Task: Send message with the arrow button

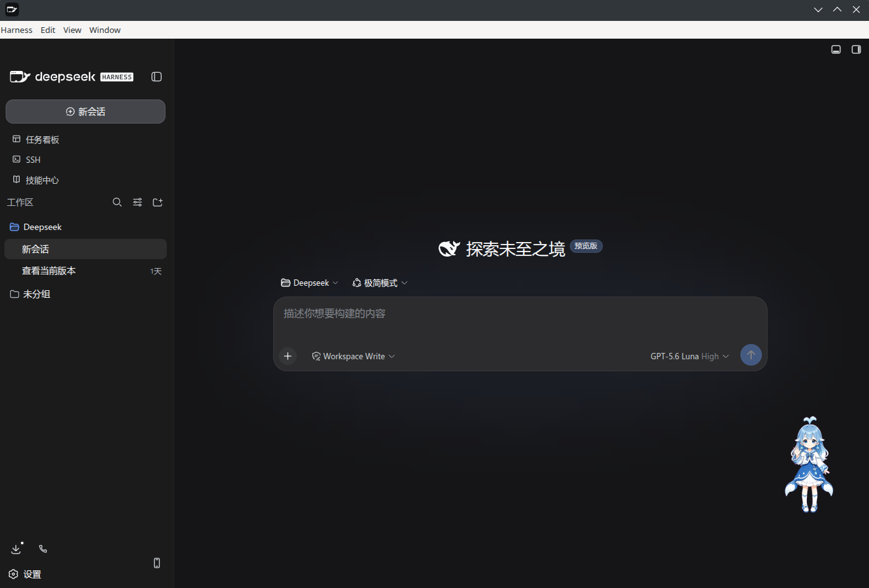Action: [751, 355]
